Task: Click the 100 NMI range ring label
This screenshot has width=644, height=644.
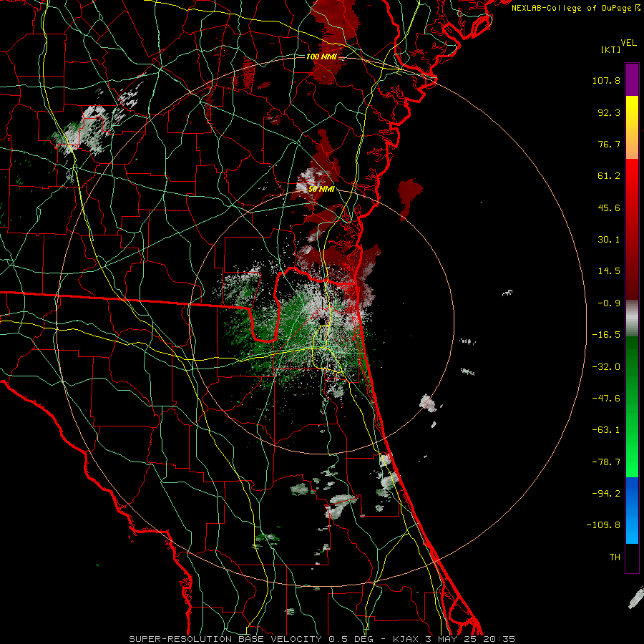Action: coord(321,57)
